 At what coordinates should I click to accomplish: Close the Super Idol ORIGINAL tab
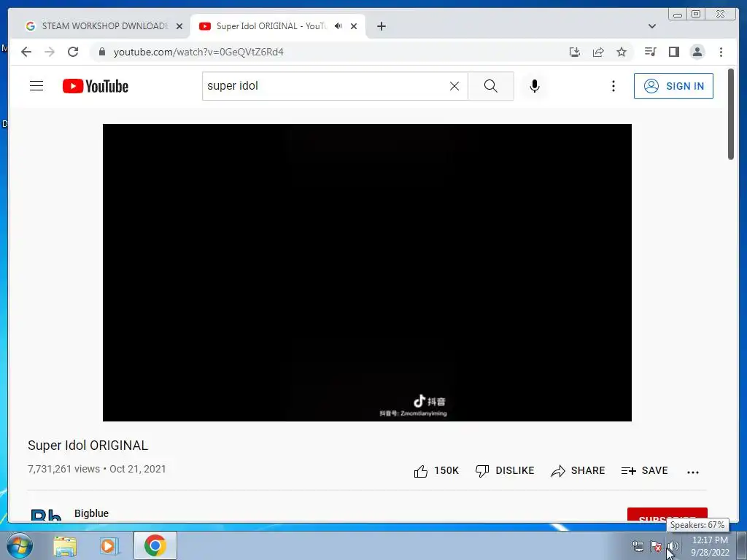point(354,26)
